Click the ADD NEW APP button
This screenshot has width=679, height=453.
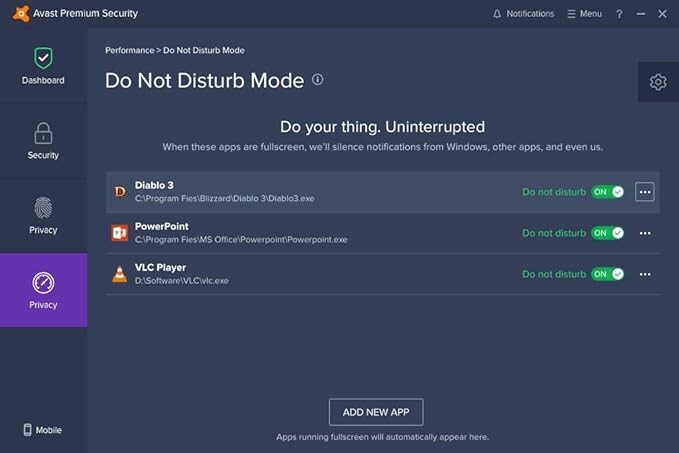coord(376,412)
